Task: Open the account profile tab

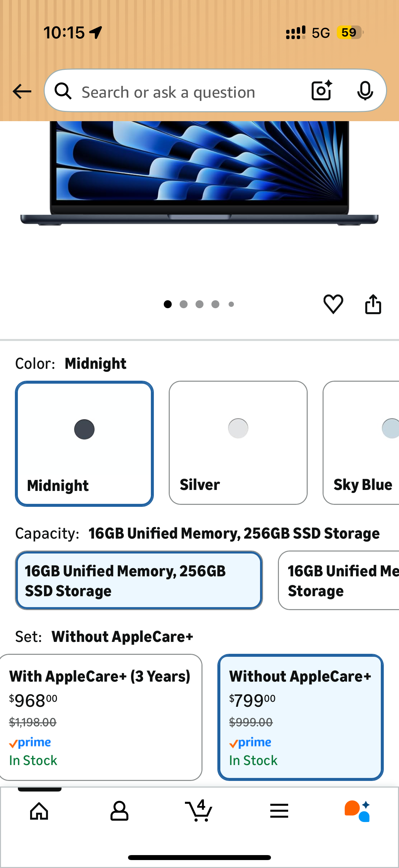Action: point(119,810)
